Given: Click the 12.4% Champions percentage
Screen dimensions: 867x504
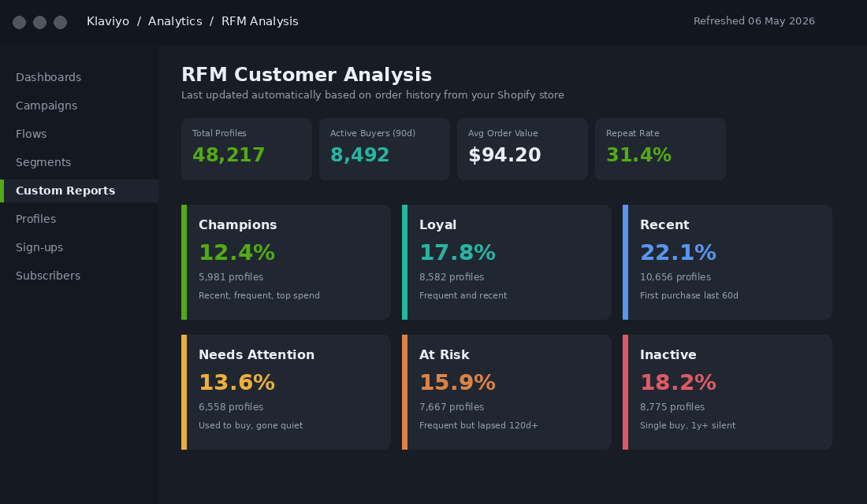Looking at the screenshot, I should point(236,253).
